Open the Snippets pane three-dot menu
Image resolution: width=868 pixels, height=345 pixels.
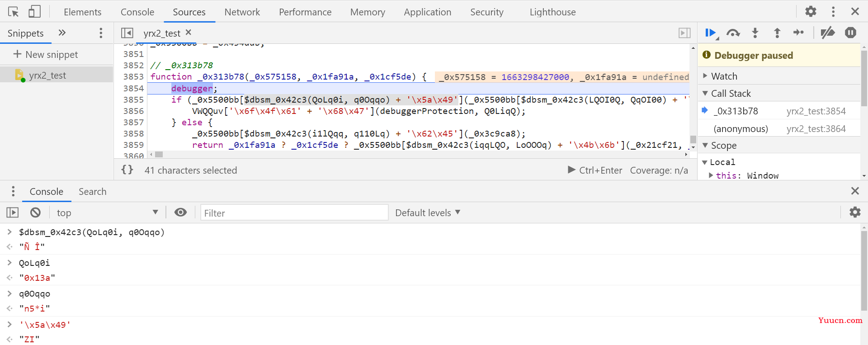[101, 33]
